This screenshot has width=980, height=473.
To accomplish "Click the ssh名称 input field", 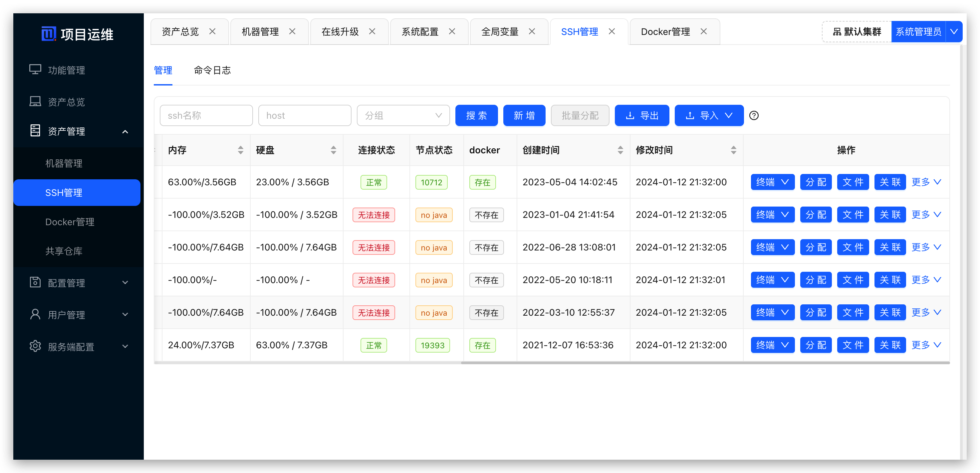I will 206,115.
